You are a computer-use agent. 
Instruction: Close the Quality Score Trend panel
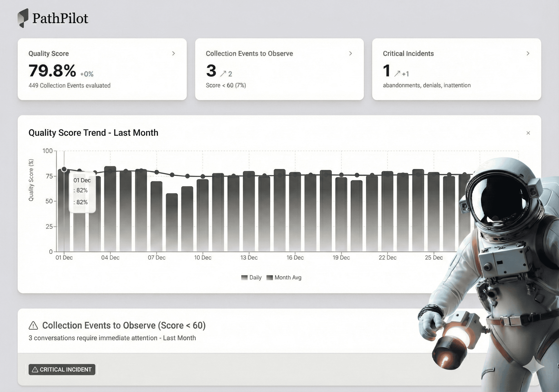pyautogui.click(x=528, y=133)
